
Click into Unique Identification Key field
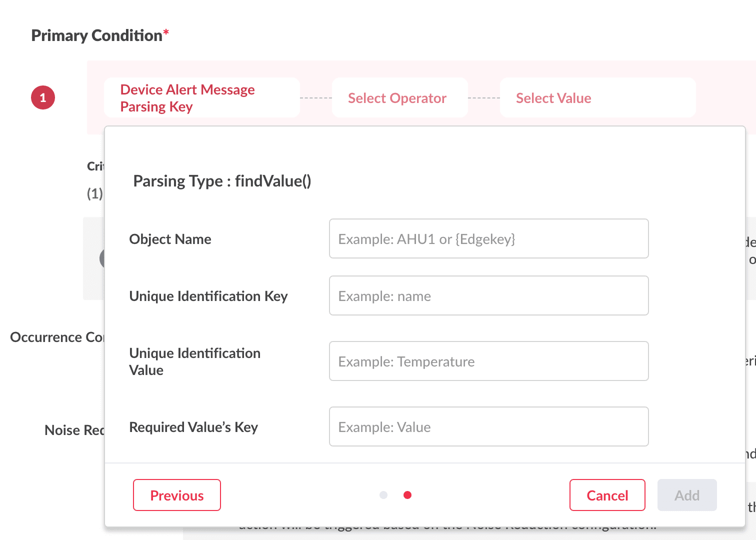[488, 296]
